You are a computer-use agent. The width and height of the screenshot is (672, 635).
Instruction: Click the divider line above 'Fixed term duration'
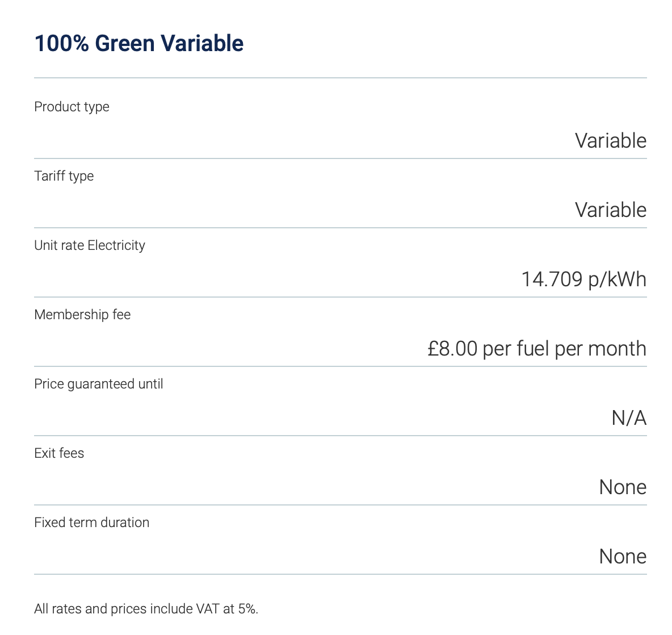[341, 505]
